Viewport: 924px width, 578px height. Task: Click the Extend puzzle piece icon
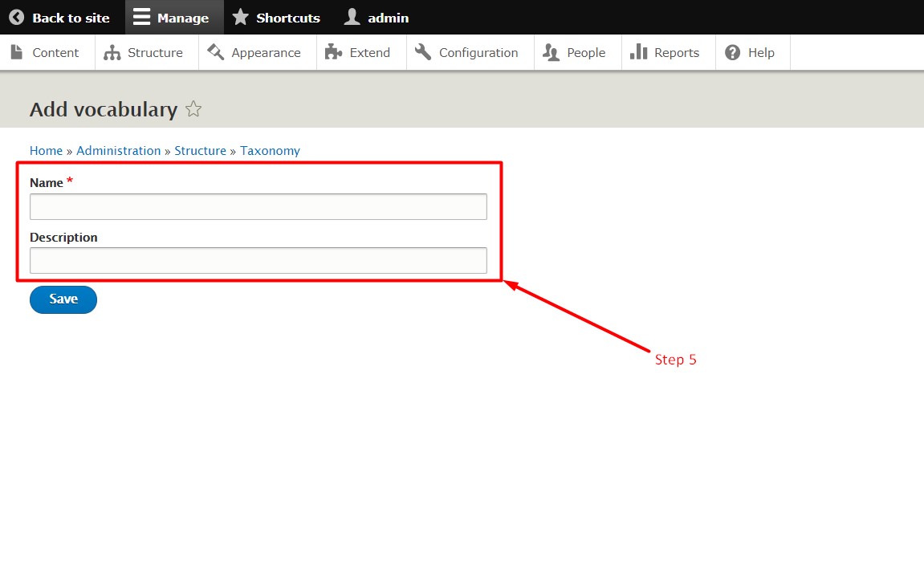(x=333, y=52)
